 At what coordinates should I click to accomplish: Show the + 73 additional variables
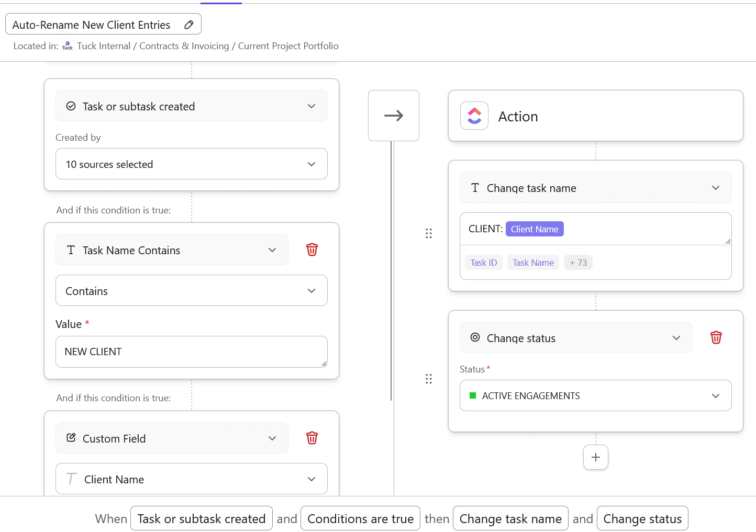click(578, 263)
